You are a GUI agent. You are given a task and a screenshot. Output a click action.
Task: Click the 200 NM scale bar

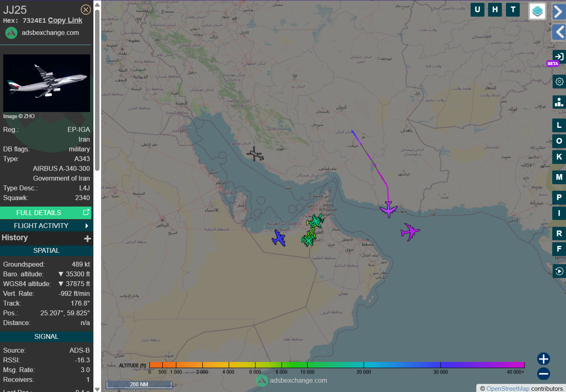click(x=139, y=384)
